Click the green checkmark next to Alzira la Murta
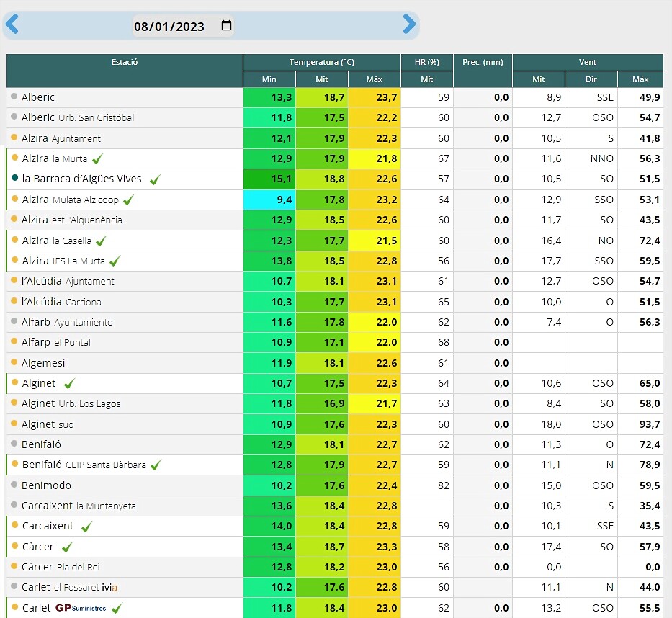Screen dimensions: 672x618 (x=98, y=159)
